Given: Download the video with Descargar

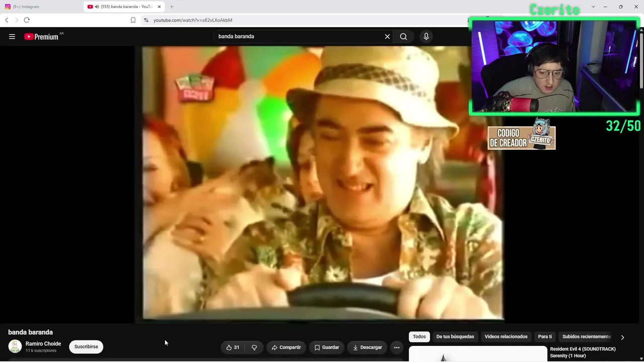Looking at the screenshot, I should click(367, 347).
